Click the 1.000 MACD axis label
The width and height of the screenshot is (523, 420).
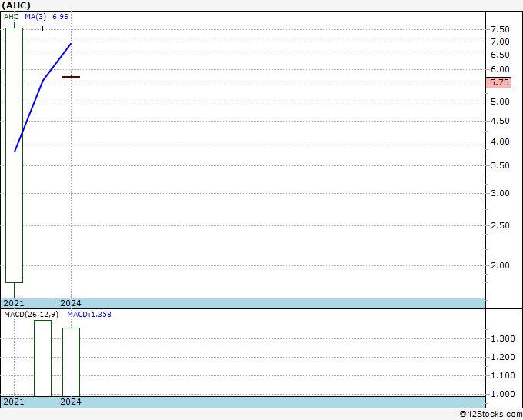503,394
